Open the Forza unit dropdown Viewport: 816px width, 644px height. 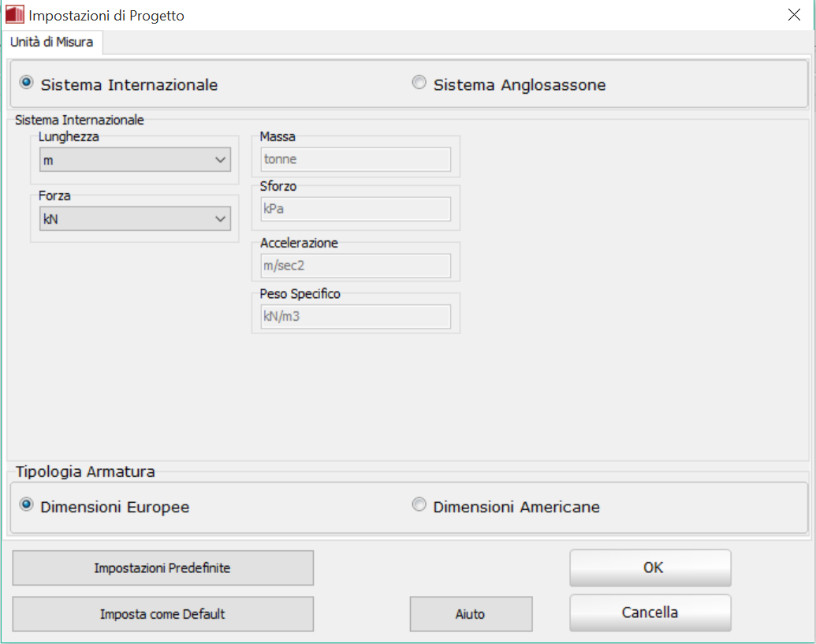click(x=135, y=219)
